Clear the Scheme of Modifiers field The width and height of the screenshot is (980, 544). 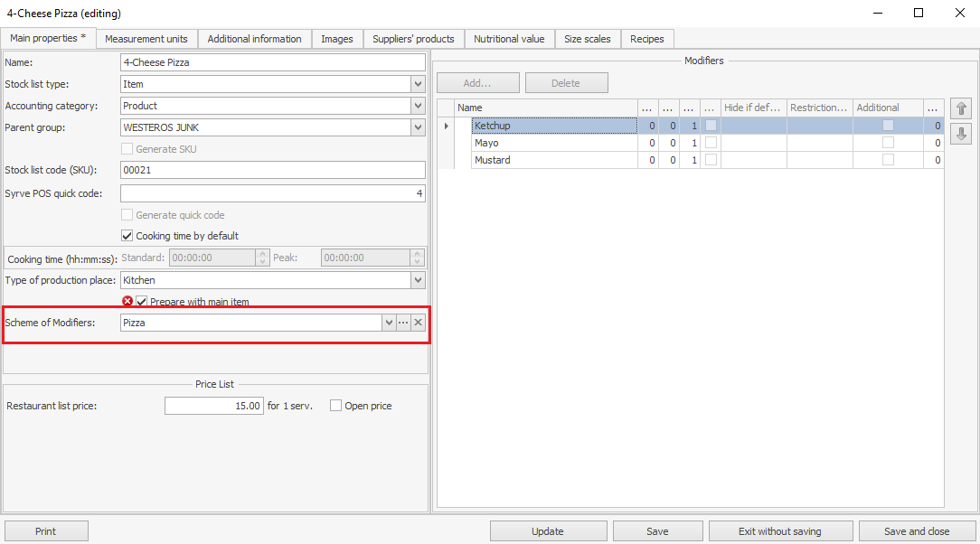[x=418, y=323]
